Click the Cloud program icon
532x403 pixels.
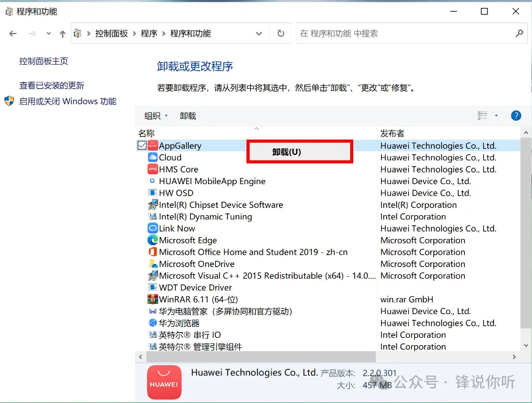pyautogui.click(x=153, y=158)
